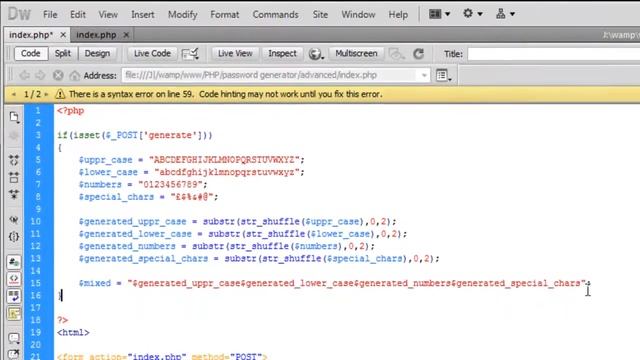Click the Title input field

tap(553, 54)
